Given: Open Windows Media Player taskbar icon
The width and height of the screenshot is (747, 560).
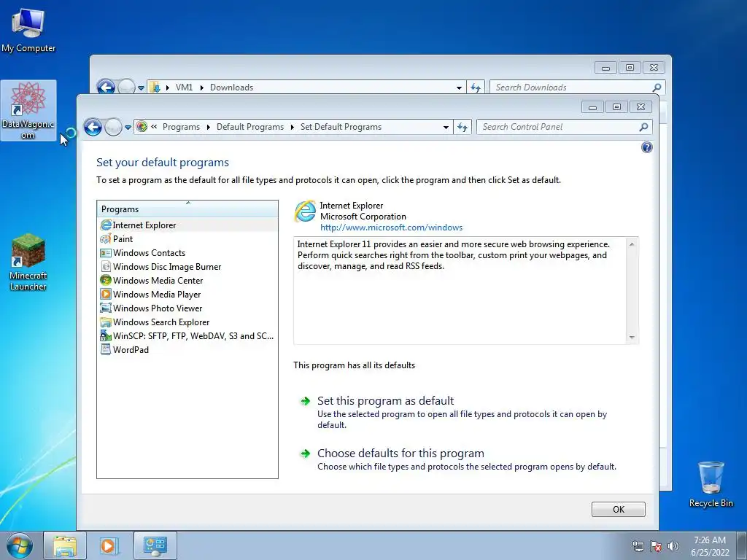Looking at the screenshot, I should click(108, 545).
